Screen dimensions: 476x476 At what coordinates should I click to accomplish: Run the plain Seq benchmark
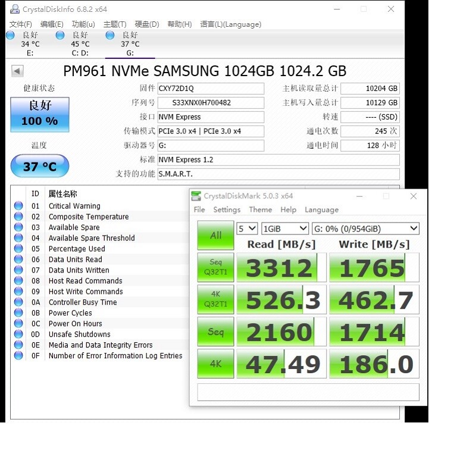[x=215, y=331]
